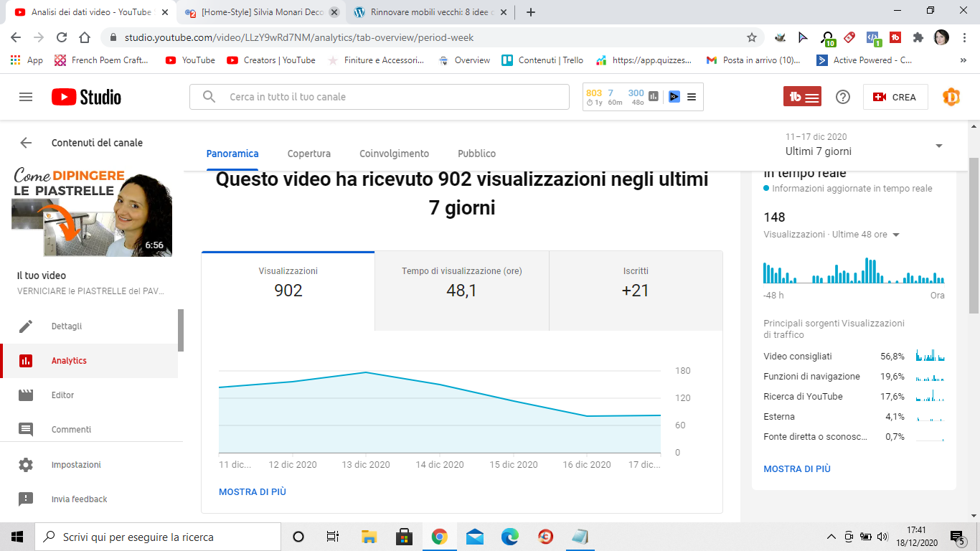Click the red tag extension icon

click(849, 37)
